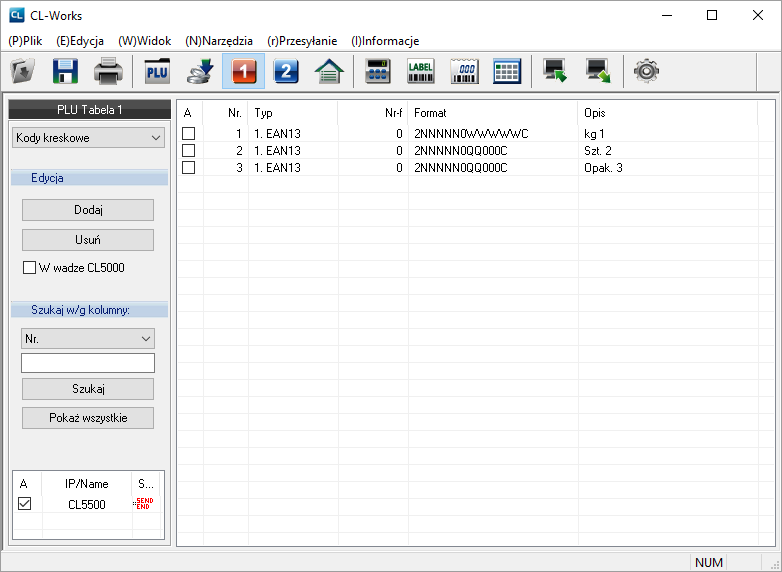Expand the Kody kreskowe dropdown
Viewport: 782px width, 572px height.
pos(88,138)
